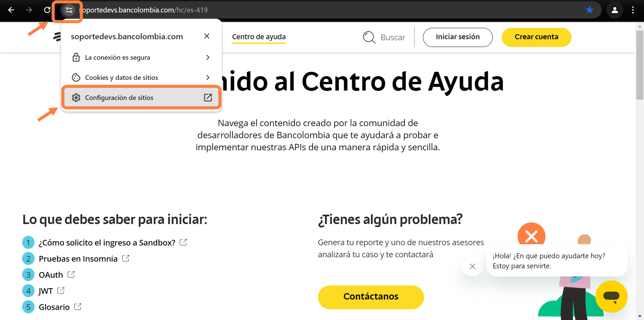Click the cookie icon in site popup

pos(76,77)
